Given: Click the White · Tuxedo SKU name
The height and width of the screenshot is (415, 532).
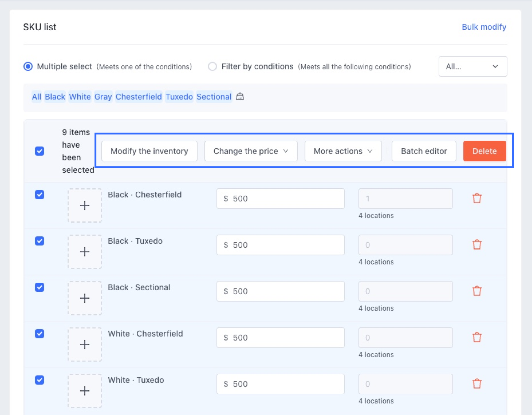Looking at the screenshot, I should [x=136, y=380].
